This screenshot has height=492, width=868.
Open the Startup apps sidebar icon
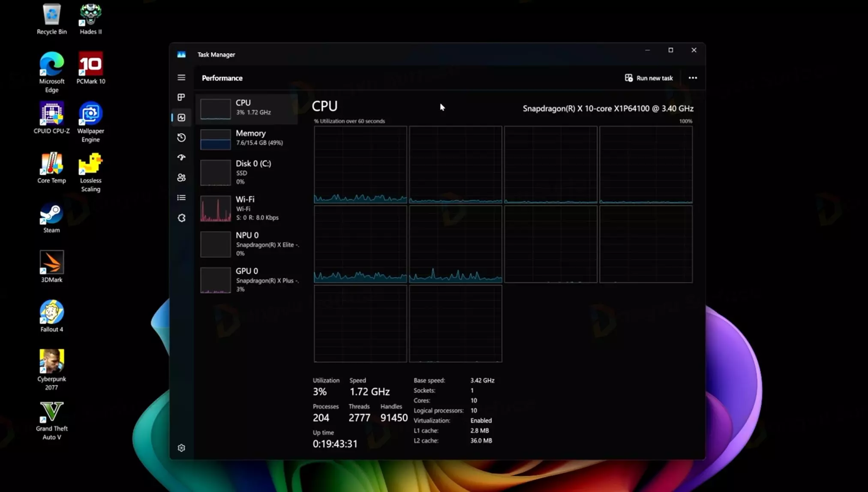point(181,157)
